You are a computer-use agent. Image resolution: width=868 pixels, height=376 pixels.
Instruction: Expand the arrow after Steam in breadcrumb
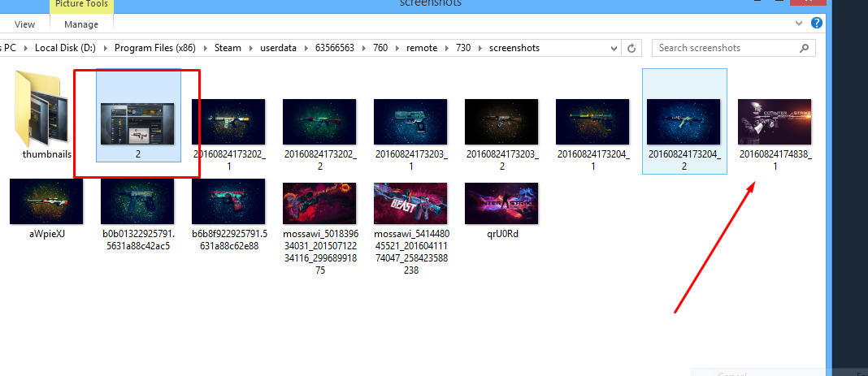pos(251,48)
